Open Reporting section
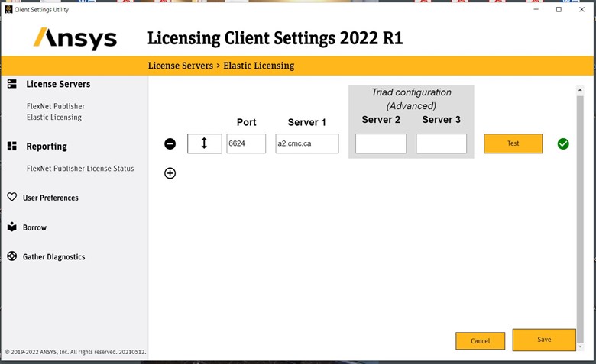 click(x=47, y=147)
